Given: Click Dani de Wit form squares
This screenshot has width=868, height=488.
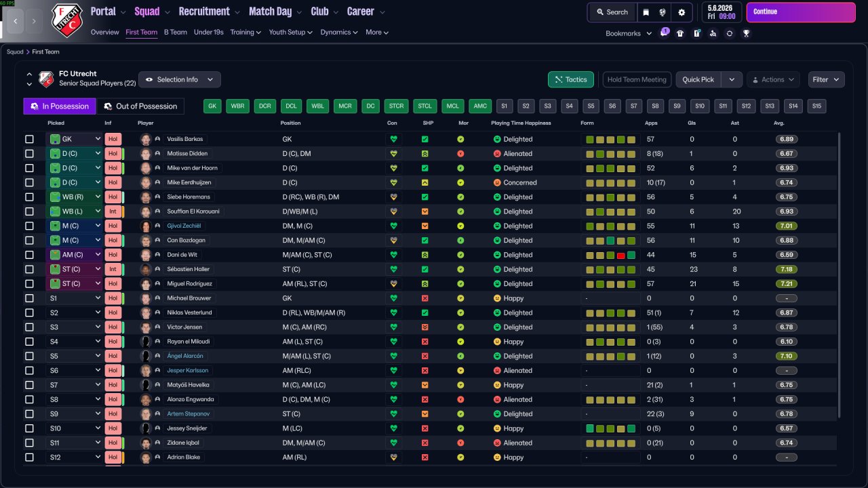Looking at the screenshot, I should point(610,255).
